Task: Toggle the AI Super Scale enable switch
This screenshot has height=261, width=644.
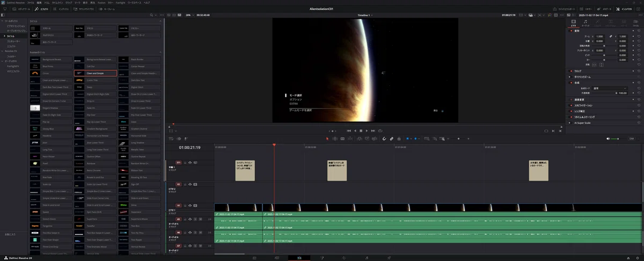Action: pyautogui.click(x=570, y=123)
